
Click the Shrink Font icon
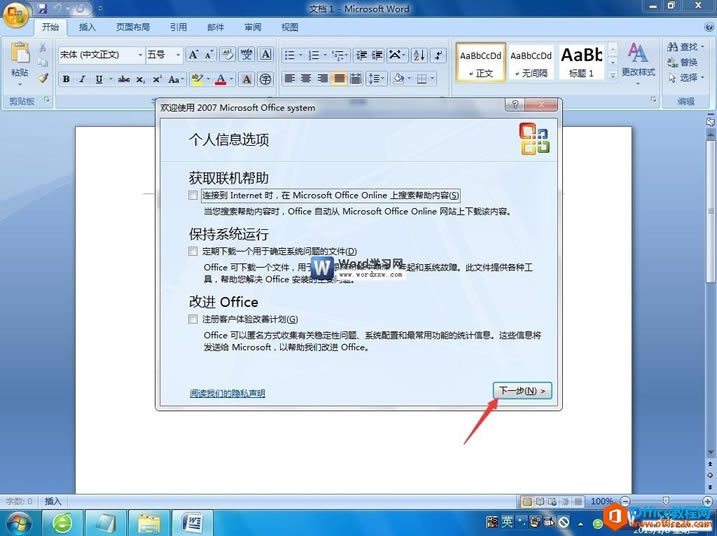point(209,55)
